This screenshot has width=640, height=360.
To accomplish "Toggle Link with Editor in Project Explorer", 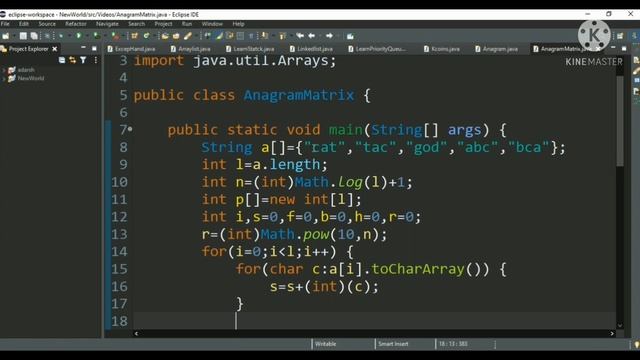I will [73, 60].
